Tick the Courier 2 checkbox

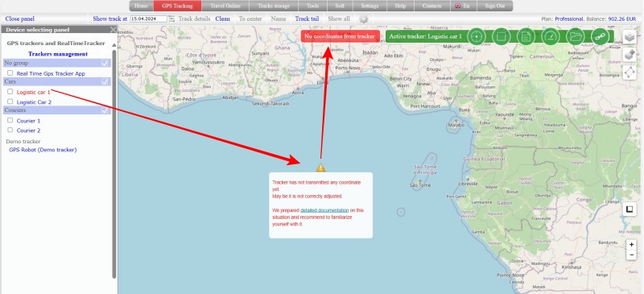10,130
